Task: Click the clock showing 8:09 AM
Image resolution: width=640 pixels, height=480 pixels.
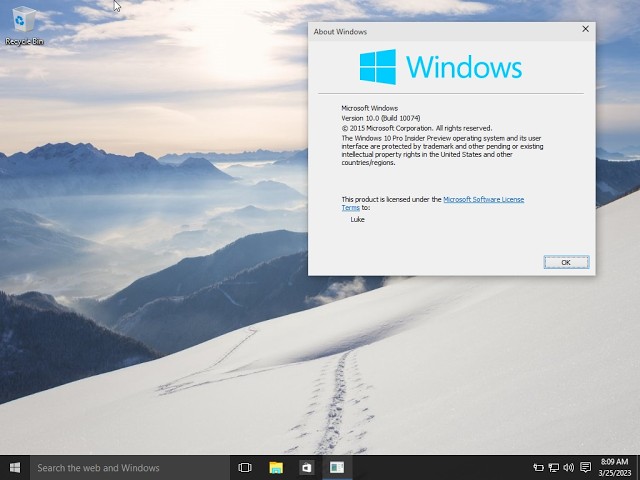Action: pyautogui.click(x=615, y=468)
